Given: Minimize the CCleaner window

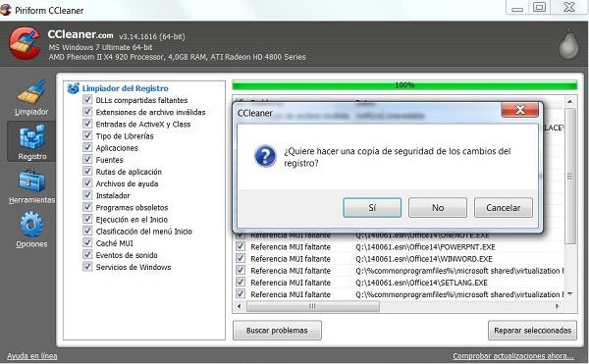Looking at the screenshot, I should coord(517,8).
